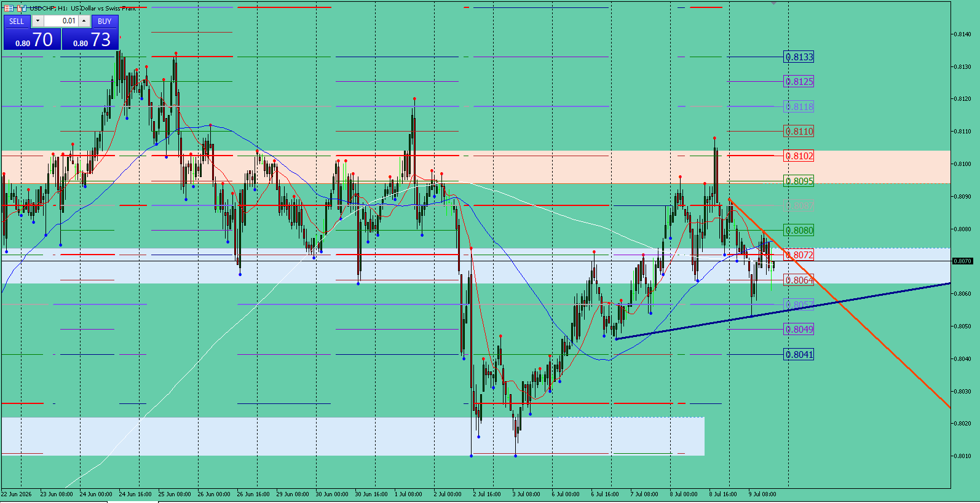The image size is (980, 503).
Task: Select the 0.8049 price level label
Action: (x=799, y=330)
